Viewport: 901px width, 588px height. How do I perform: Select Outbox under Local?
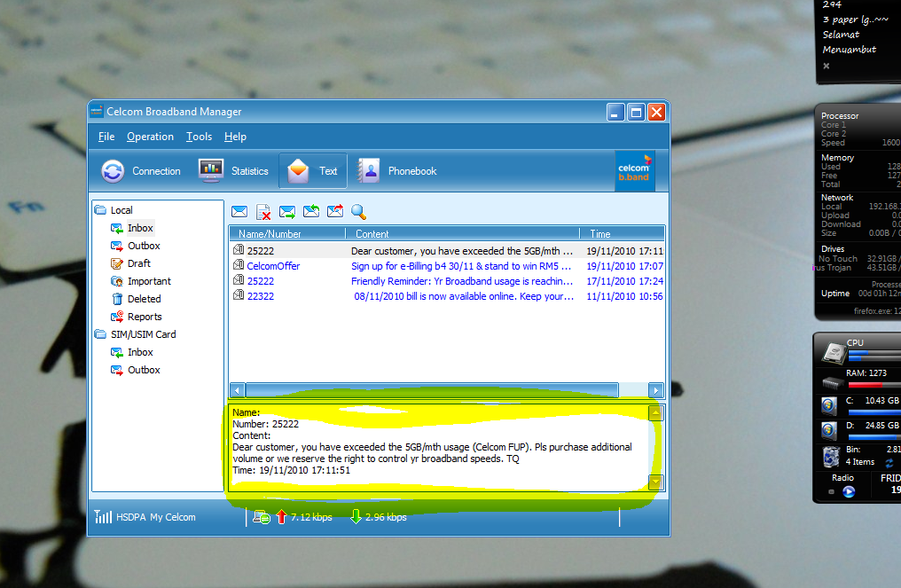144,246
